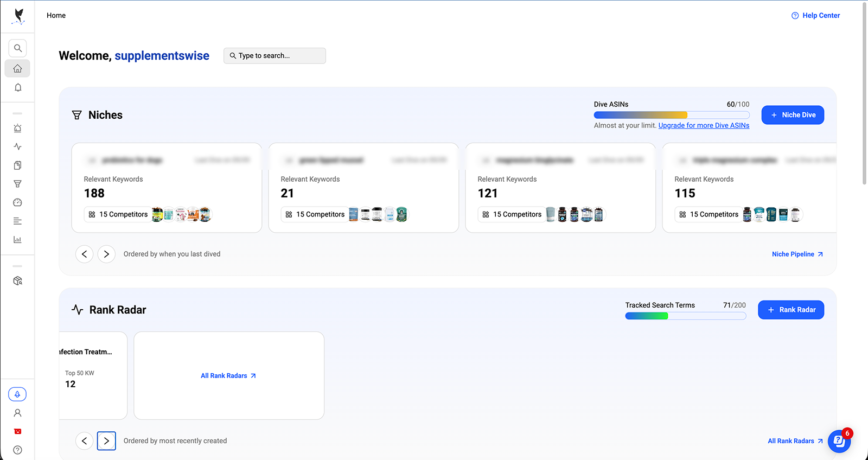This screenshot has height=460, width=868.
Task: Open the alarm alerts sidebar icon
Action: tap(17, 128)
